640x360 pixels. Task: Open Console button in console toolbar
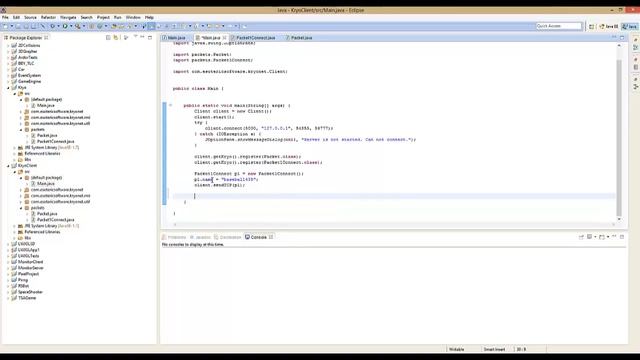tap(602, 237)
